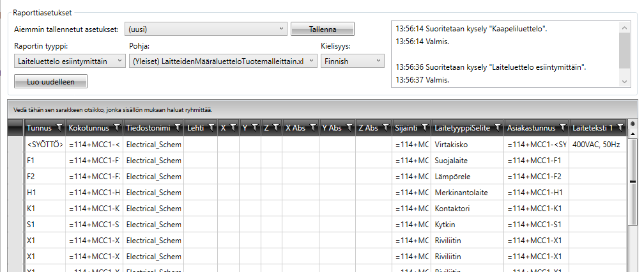Open the Raportin tyyppi dropdown
This screenshot has width=644, height=272.
[x=119, y=61]
